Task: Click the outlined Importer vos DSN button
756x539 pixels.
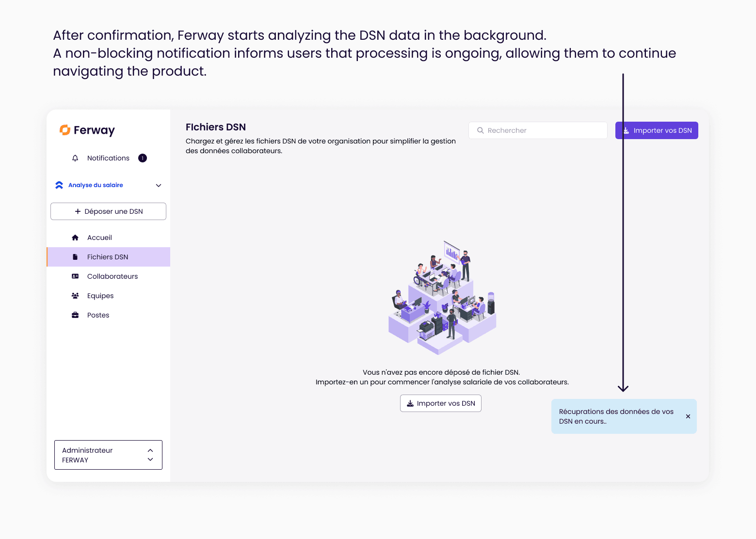Action: click(441, 403)
